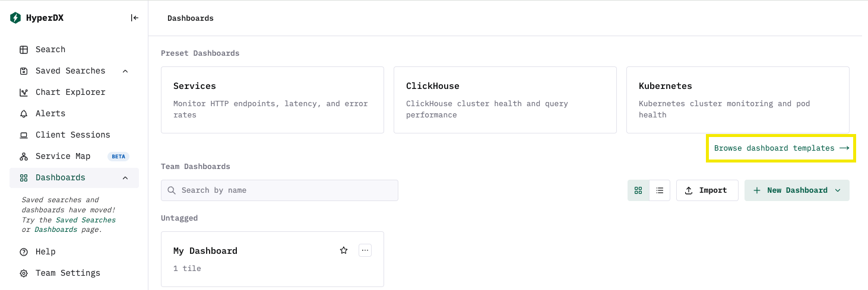Click the Chart Explorer icon
This screenshot has width=868, height=290.
tap(24, 92)
